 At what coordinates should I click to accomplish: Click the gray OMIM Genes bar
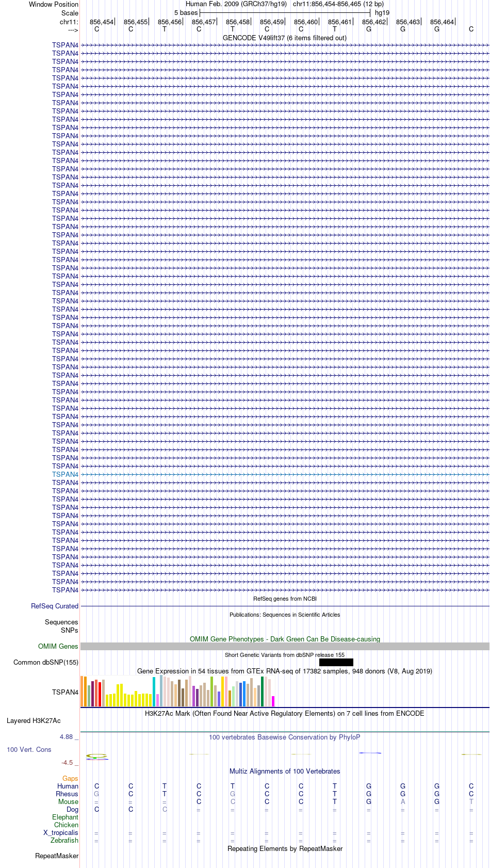click(x=285, y=647)
